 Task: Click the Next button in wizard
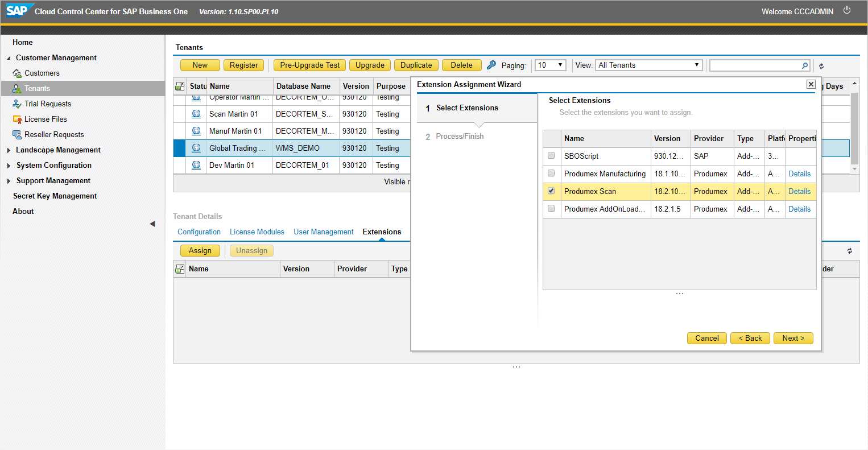(x=793, y=338)
